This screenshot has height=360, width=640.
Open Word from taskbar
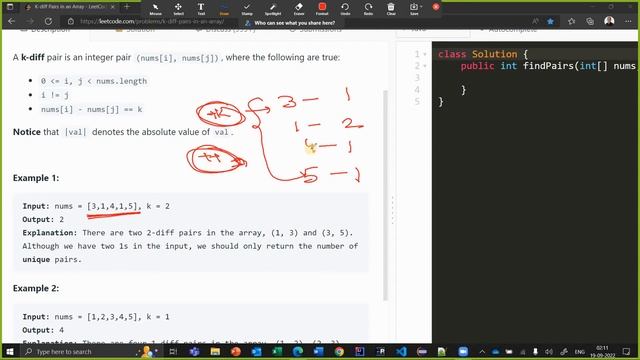318,351
